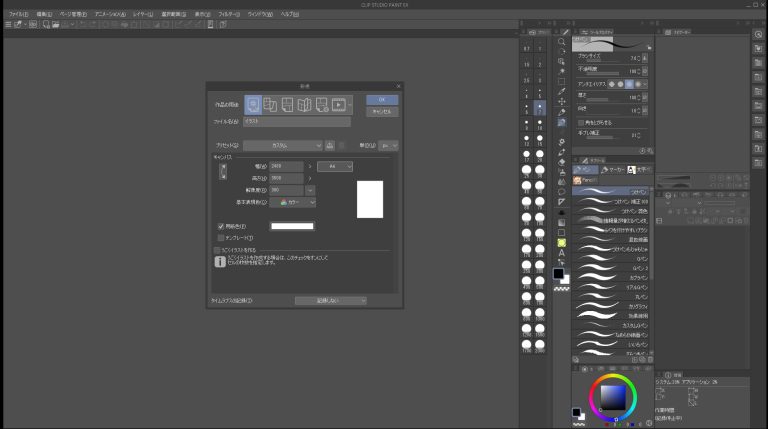Enable the Template (テンプレート) checkbox
Screen dimensions: 768x429
tap(221, 238)
